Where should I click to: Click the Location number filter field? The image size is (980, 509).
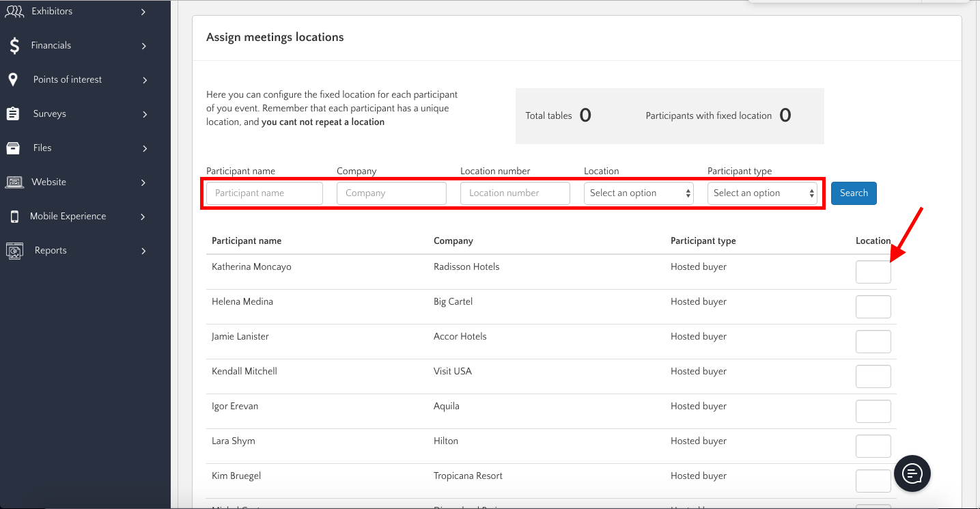coord(515,193)
